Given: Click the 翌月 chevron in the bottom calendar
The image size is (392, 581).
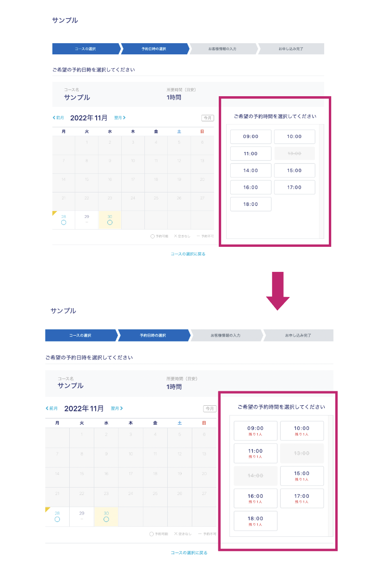Looking at the screenshot, I should pyautogui.click(x=122, y=409).
